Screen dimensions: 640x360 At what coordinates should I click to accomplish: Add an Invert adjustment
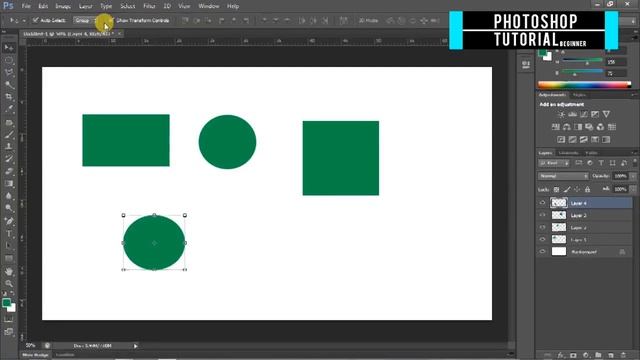(561, 140)
